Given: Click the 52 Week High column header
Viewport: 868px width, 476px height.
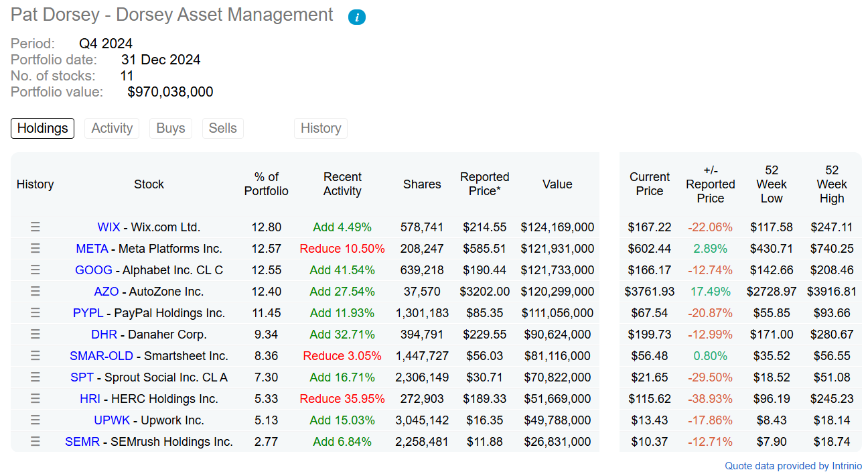Looking at the screenshot, I should [x=832, y=184].
